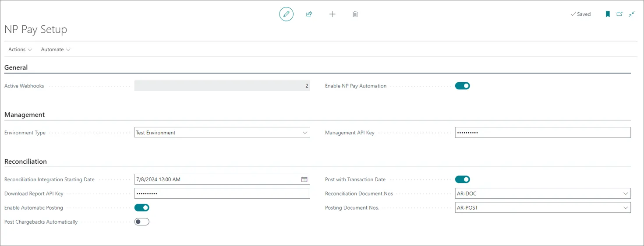644x246 pixels.
Task: Click the Post Chargebacks Automatically label
Action: (x=41, y=222)
